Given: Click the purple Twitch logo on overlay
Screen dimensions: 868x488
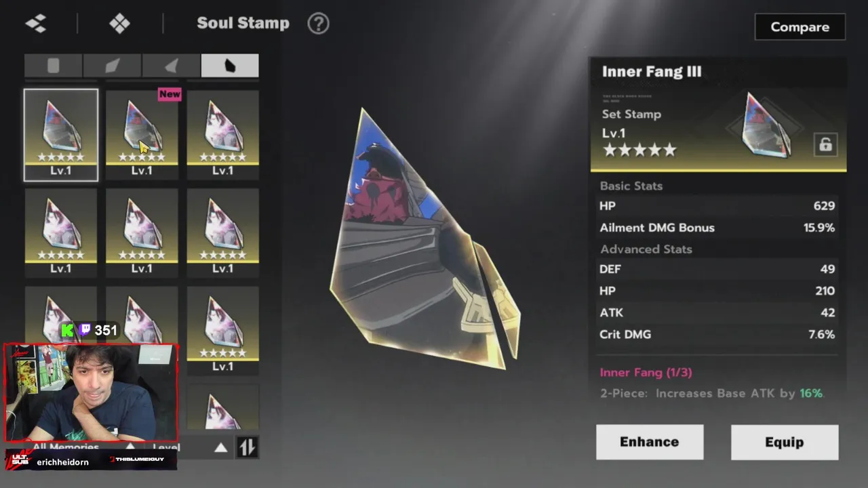Looking at the screenshot, I should coord(85,330).
